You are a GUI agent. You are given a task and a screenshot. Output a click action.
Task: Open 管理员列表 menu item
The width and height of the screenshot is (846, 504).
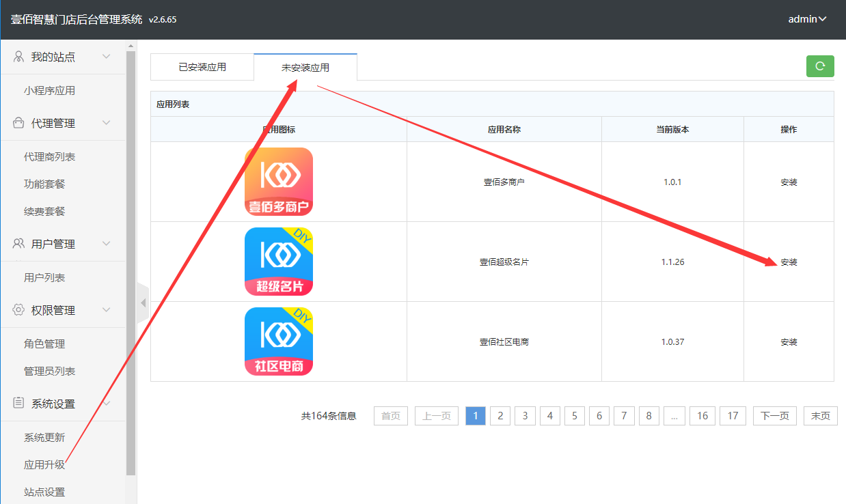click(49, 372)
